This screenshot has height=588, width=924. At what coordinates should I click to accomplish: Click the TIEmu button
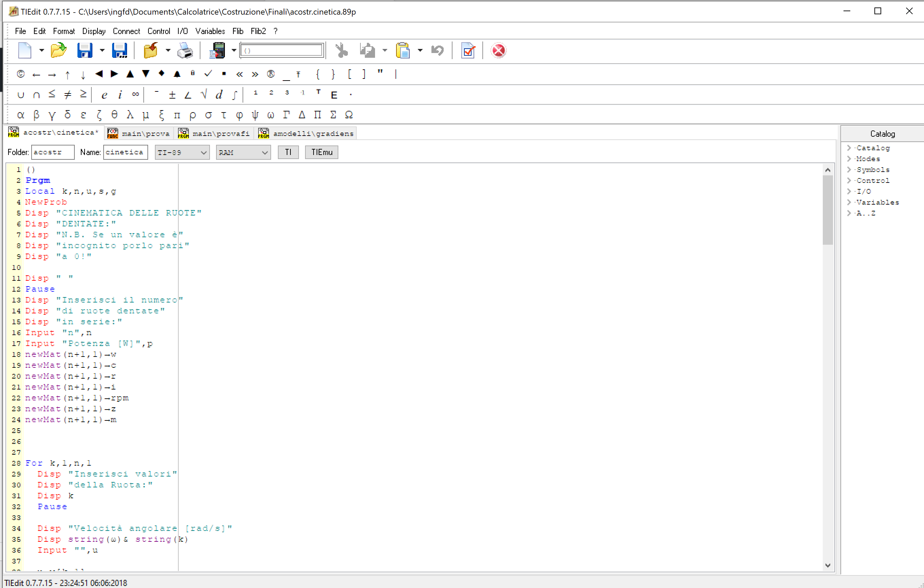[322, 152]
